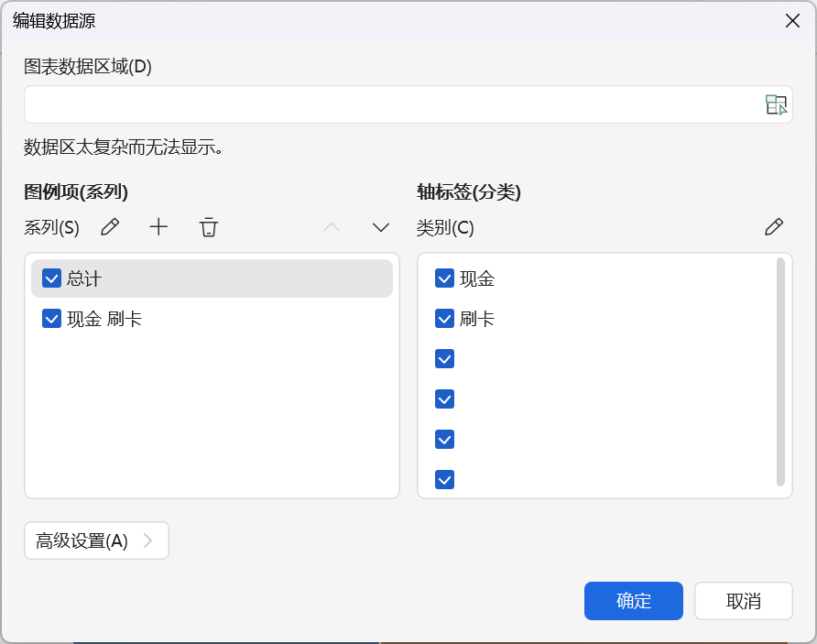Uncheck the 刷卡 category checkbox

444,319
